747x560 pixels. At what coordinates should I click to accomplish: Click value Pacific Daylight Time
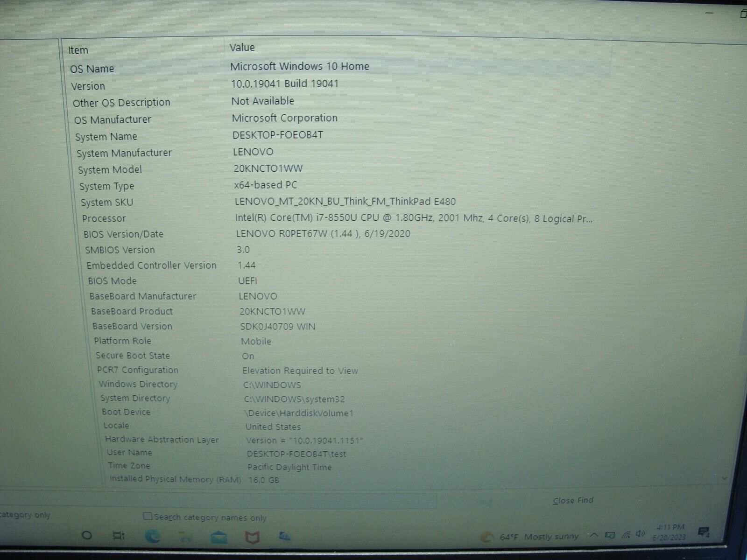[289, 467]
